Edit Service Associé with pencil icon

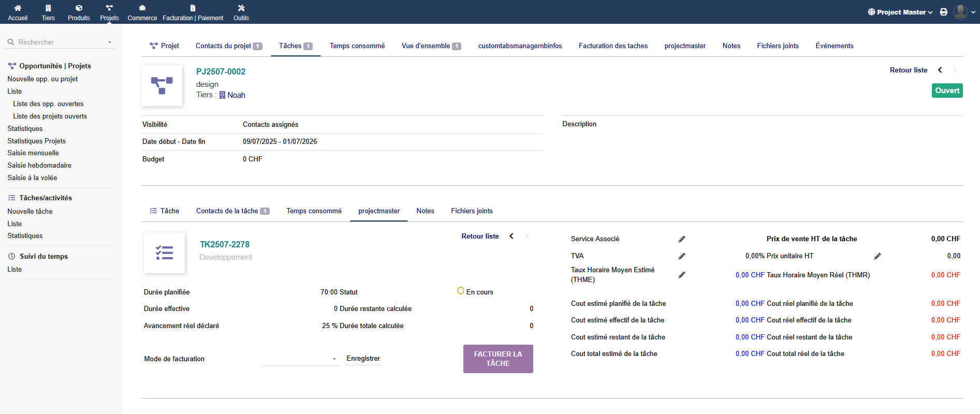tap(682, 239)
